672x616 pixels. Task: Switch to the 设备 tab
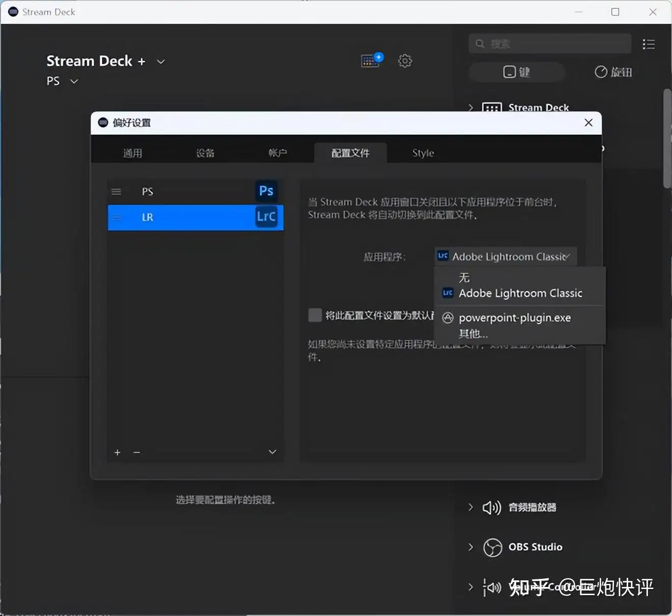pyautogui.click(x=205, y=153)
